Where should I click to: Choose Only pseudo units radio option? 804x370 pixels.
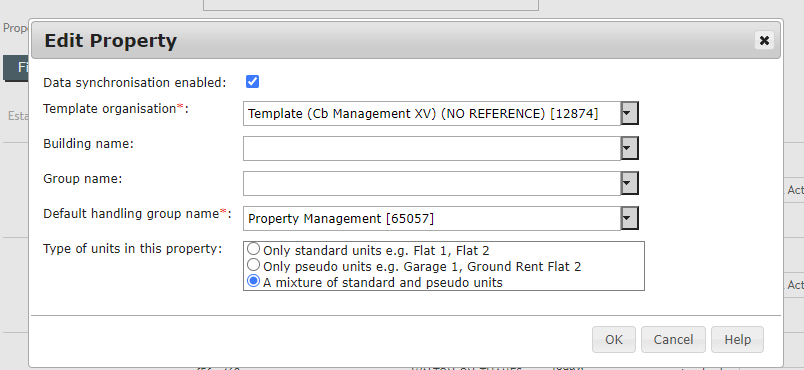(253, 265)
